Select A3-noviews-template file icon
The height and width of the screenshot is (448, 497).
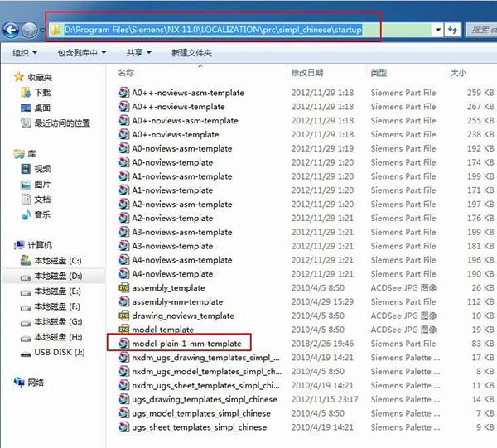pos(124,246)
